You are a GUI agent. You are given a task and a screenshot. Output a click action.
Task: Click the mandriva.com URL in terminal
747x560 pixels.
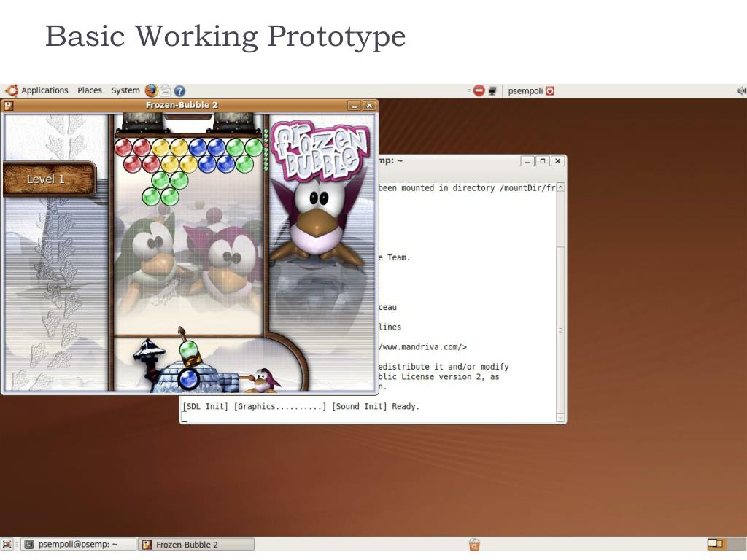[x=422, y=346]
